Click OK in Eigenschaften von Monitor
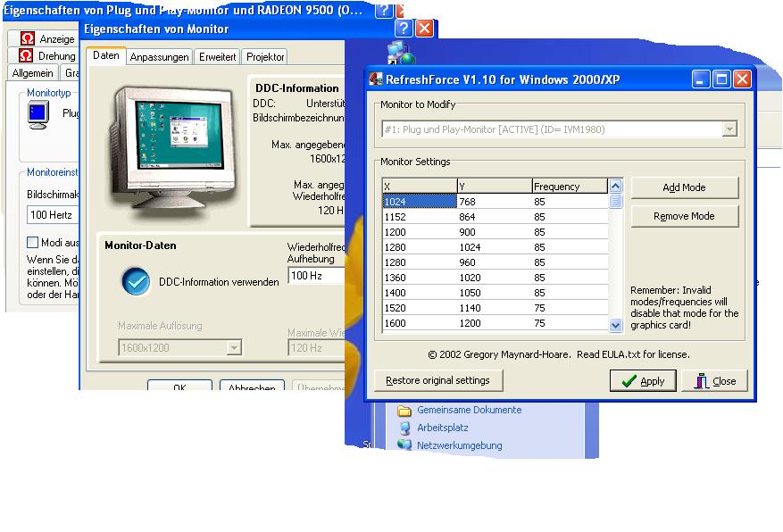783x532 pixels. tap(179, 386)
